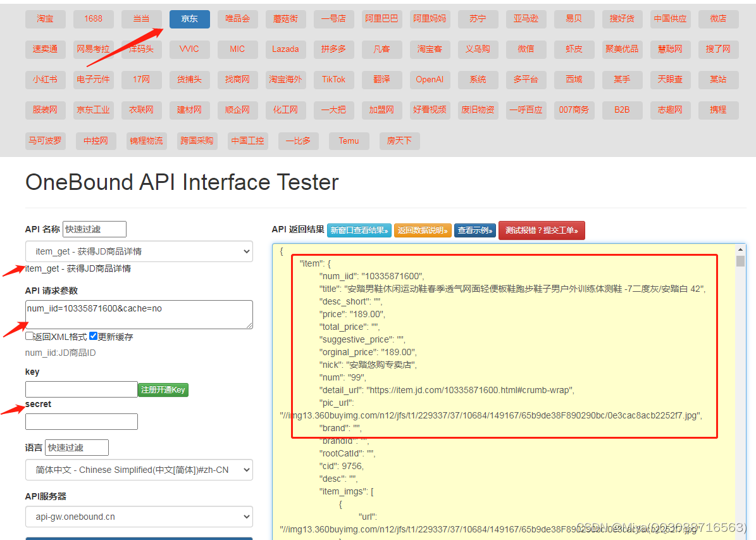The width and height of the screenshot is (756, 540).
Task: Select the 锦程物流 tab
Action: [147, 141]
